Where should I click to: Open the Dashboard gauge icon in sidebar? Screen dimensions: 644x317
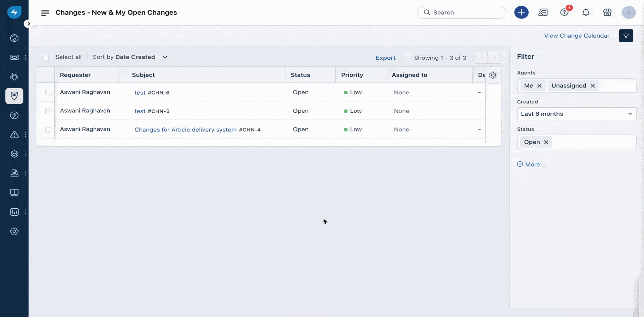click(x=14, y=38)
